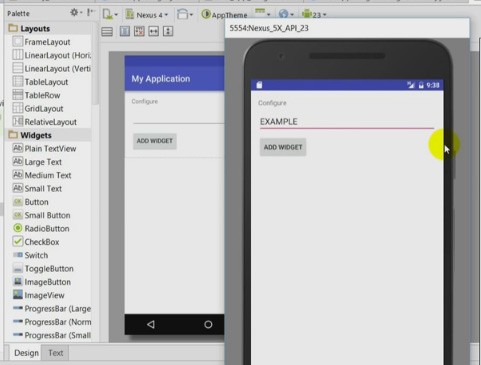The image size is (481, 365).
Task: Tap the home circle in preview navbar
Action: tap(208, 324)
